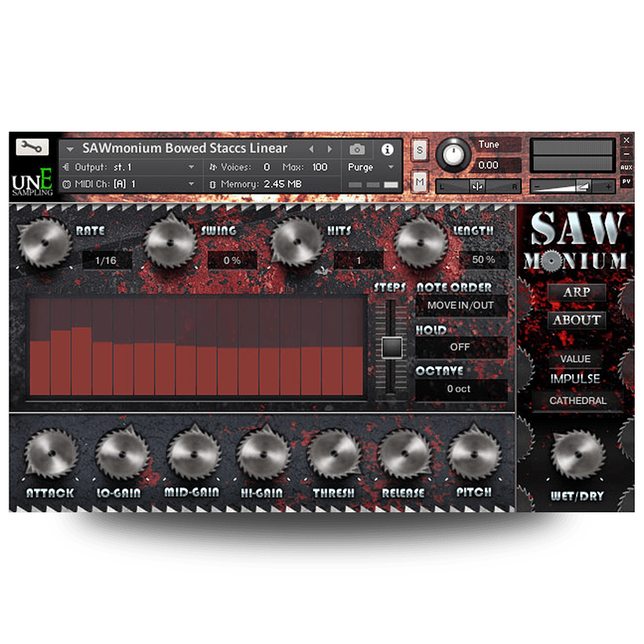The image size is (644, 644).
Task: Toggle Hold OFF setting
Action: (461, 347)
